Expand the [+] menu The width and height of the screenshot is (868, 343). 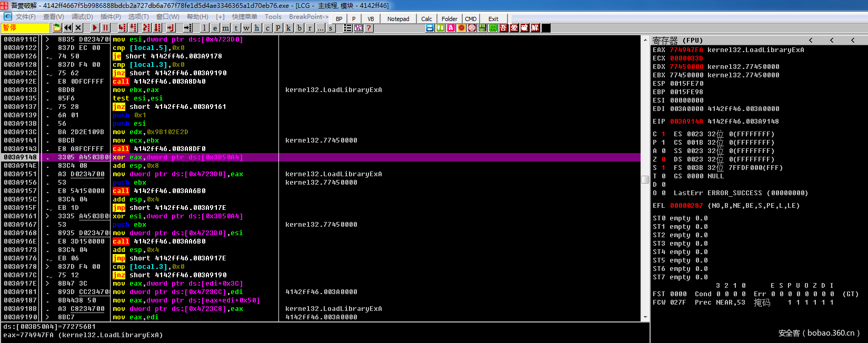220,17
